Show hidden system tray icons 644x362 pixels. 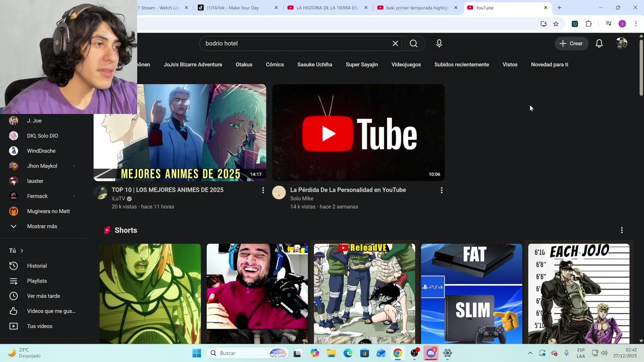(x=530, y=353)
